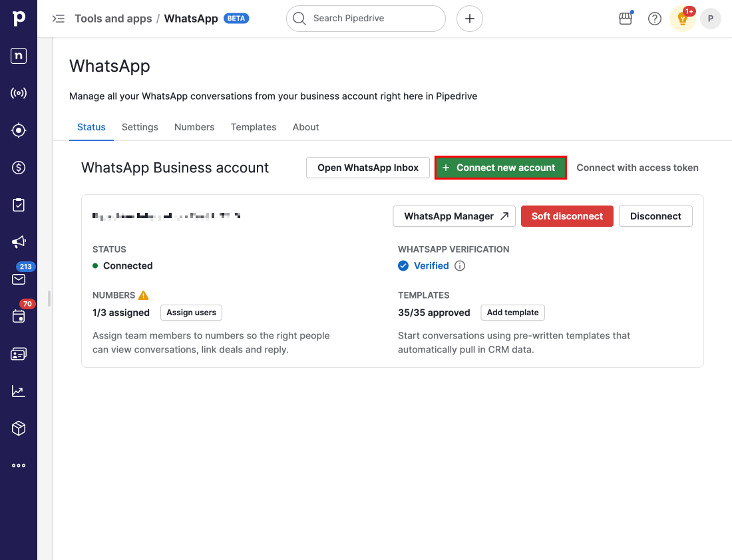
Task: Click the '35/35 approved' text
Action: click(434, 313)
